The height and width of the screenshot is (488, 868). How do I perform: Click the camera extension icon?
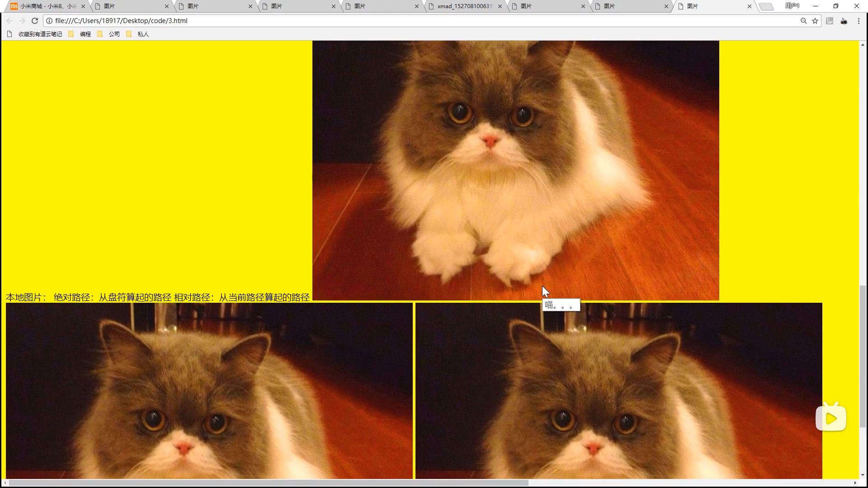844,21
